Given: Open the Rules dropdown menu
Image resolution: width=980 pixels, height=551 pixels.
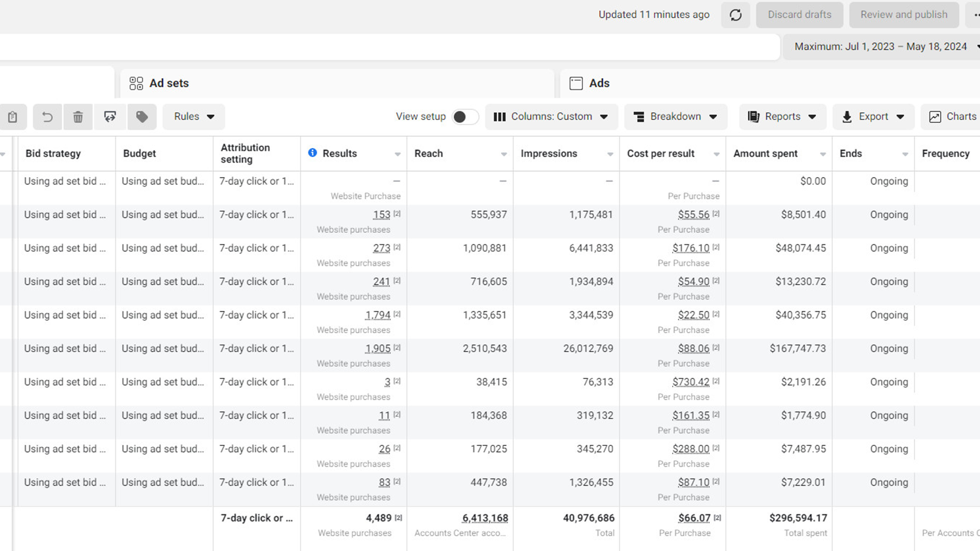Looking at the screenshot, I should click(x=194, y=117).
